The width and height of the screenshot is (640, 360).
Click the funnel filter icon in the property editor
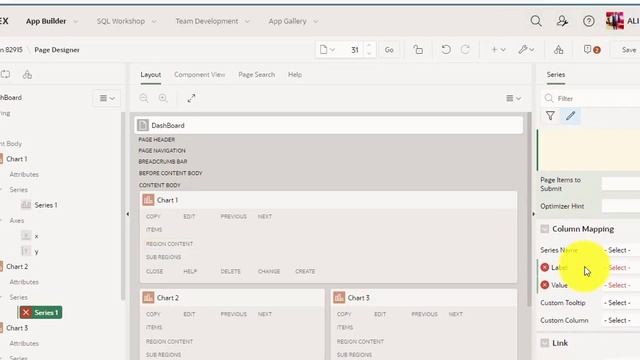550,116
